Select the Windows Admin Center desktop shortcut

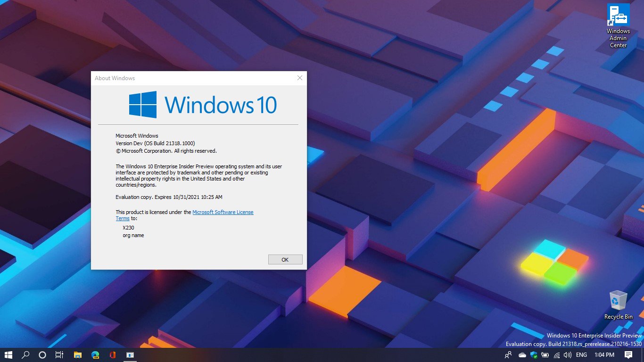(618, 26)
